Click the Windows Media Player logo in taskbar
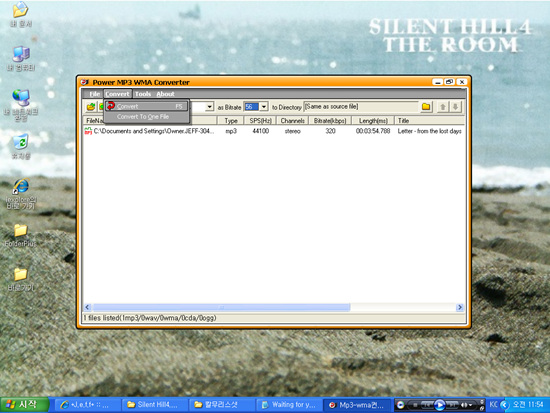 pos(400,405)
